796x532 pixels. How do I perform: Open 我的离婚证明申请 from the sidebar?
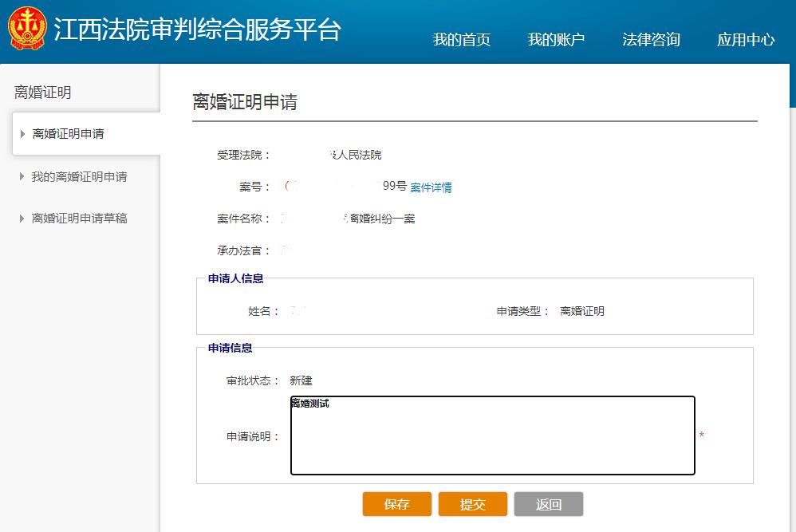click(79, 176)
